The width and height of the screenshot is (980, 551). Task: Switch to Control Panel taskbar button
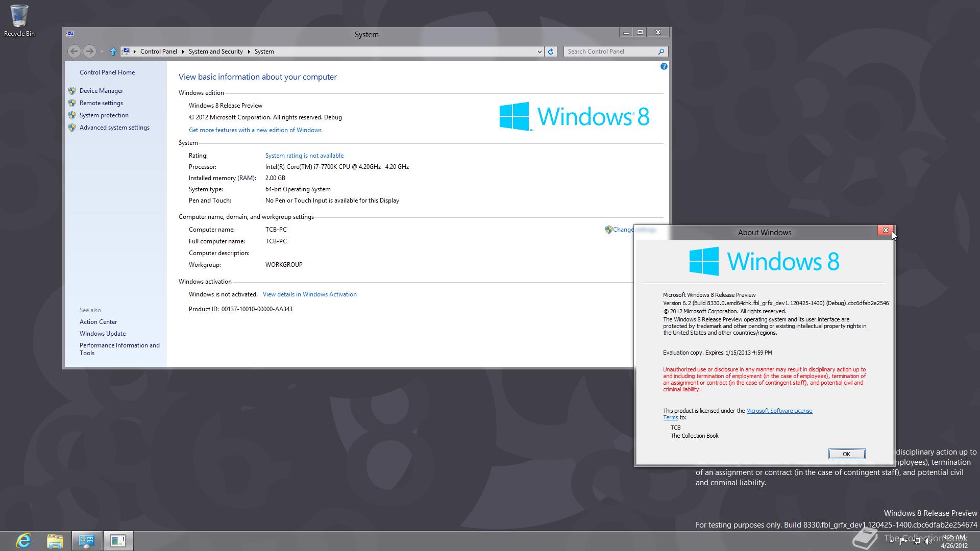pyautogui.click(x=86, y=541)
